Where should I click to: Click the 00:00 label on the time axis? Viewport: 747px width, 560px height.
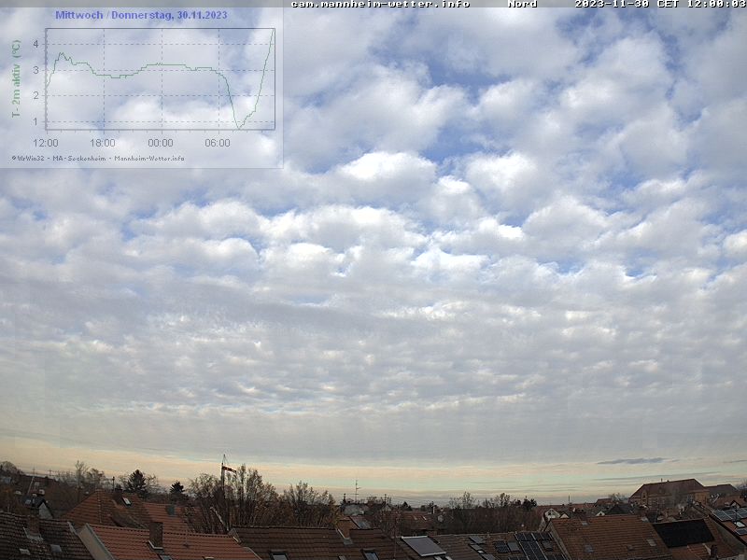click(x=161, y=143)
